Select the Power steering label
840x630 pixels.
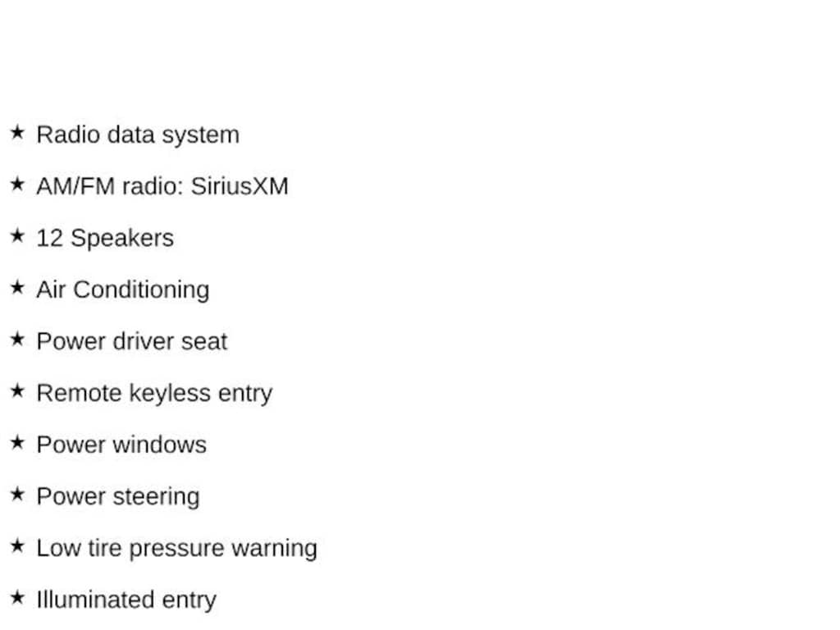tap(118, 496)
